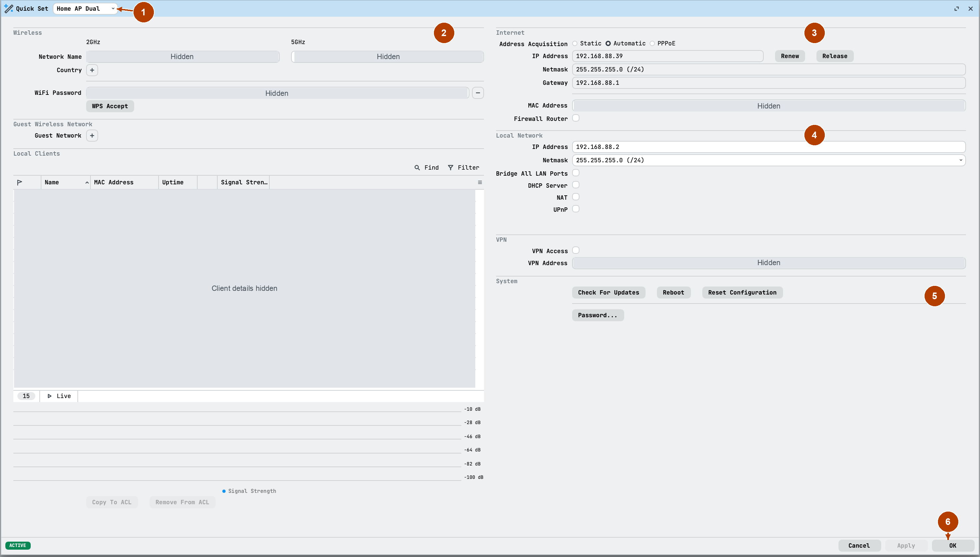Viewport: 980px width, 557px height.
Task: Click the Signal Strength column header
Action: click(244, 182)
